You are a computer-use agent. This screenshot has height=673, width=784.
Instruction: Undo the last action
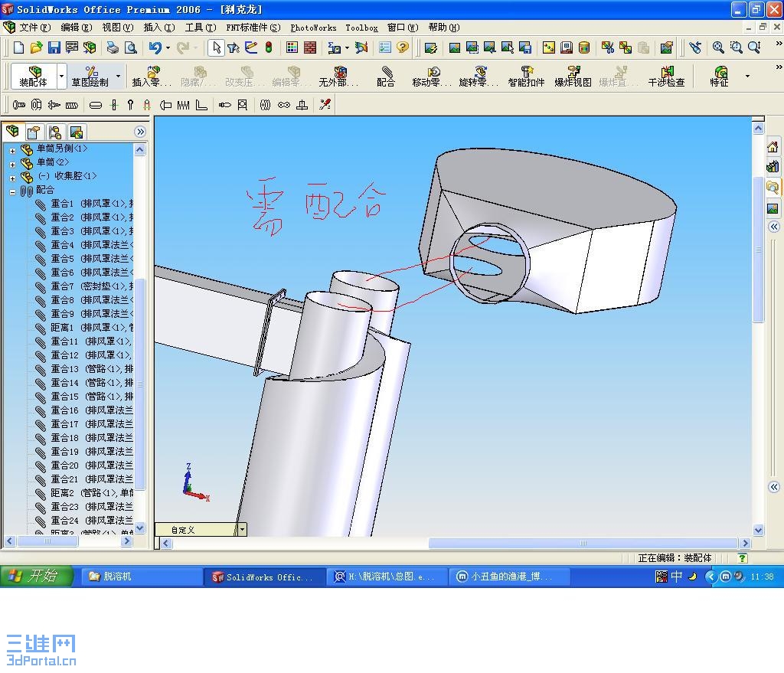155,47
